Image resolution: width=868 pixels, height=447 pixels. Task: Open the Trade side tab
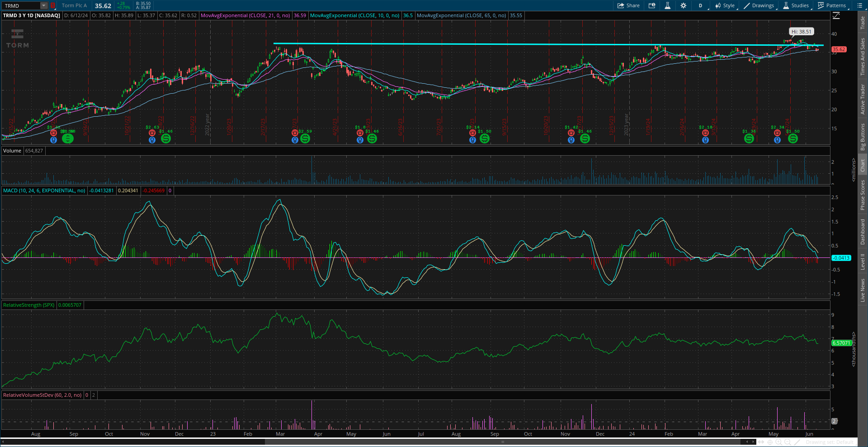(863, 23)
